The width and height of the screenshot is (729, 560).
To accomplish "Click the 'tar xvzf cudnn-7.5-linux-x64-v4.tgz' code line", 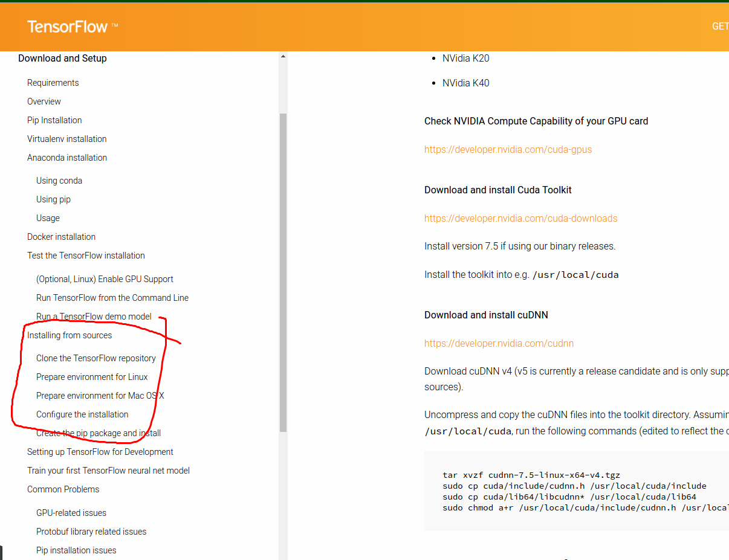I will pyautogui.click(x=531, y=475).
